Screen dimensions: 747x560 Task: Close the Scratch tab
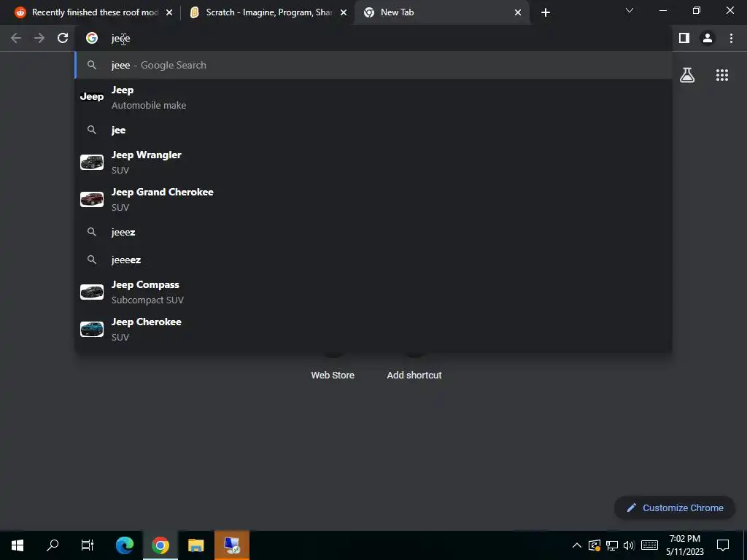(x=344, y=13)
